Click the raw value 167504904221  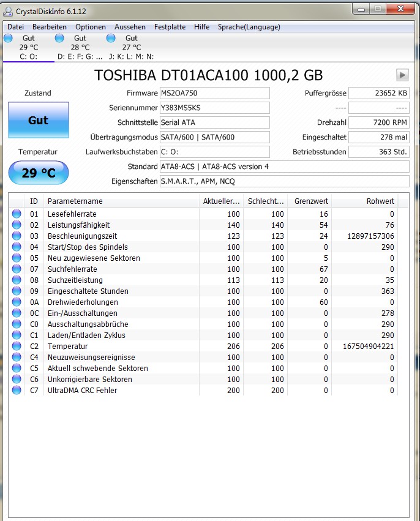click(368, 347)
